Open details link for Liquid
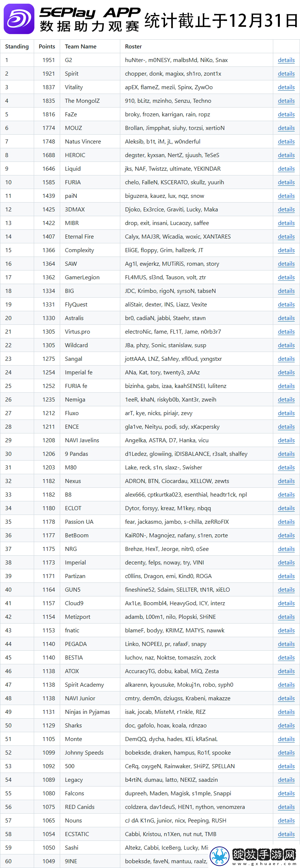 point(286,169)
